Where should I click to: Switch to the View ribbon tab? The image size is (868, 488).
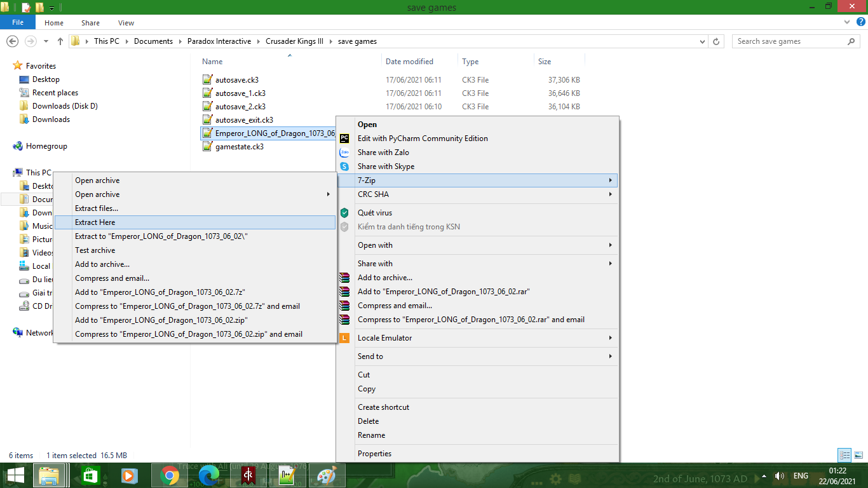[126, 23]
